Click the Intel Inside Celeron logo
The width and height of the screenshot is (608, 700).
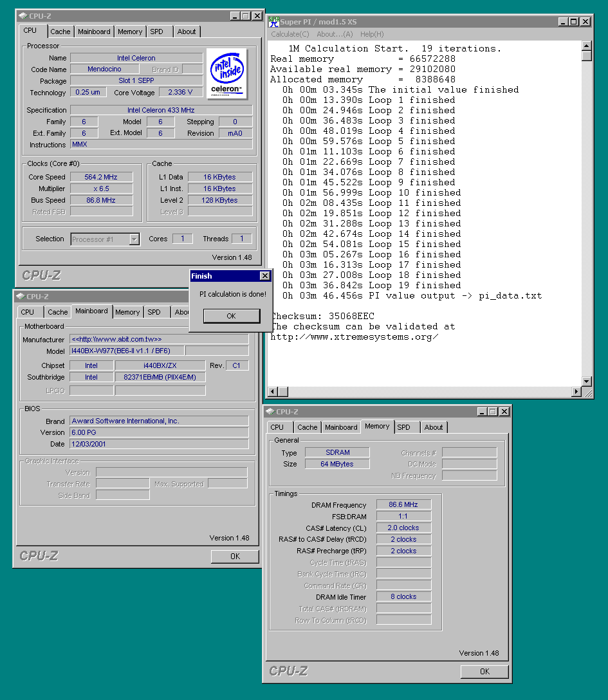[x=226, y=73]
